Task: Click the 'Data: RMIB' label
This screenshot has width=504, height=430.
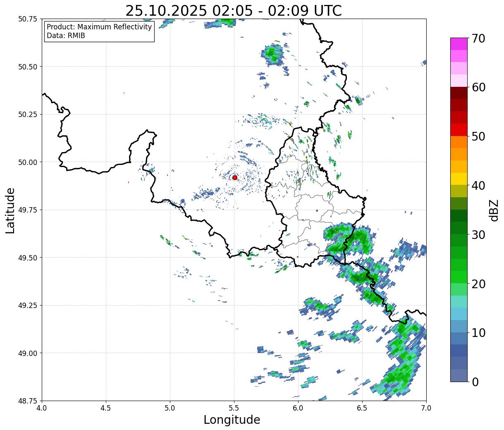Action: coord(66,36)
